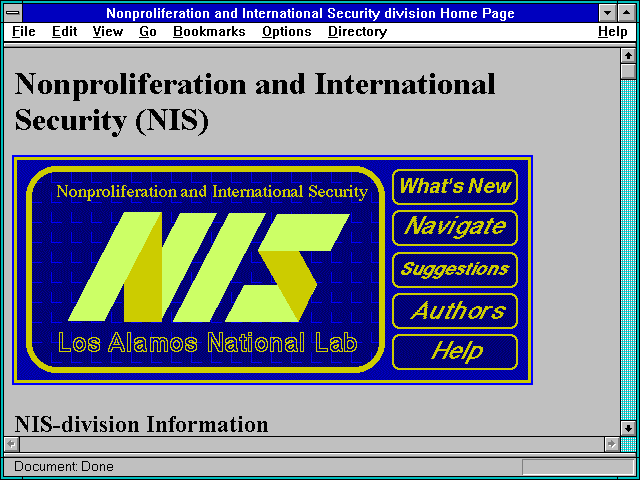Click the What's New image button
The width and height of the screenshot is (640, 480).
[455, 187]
